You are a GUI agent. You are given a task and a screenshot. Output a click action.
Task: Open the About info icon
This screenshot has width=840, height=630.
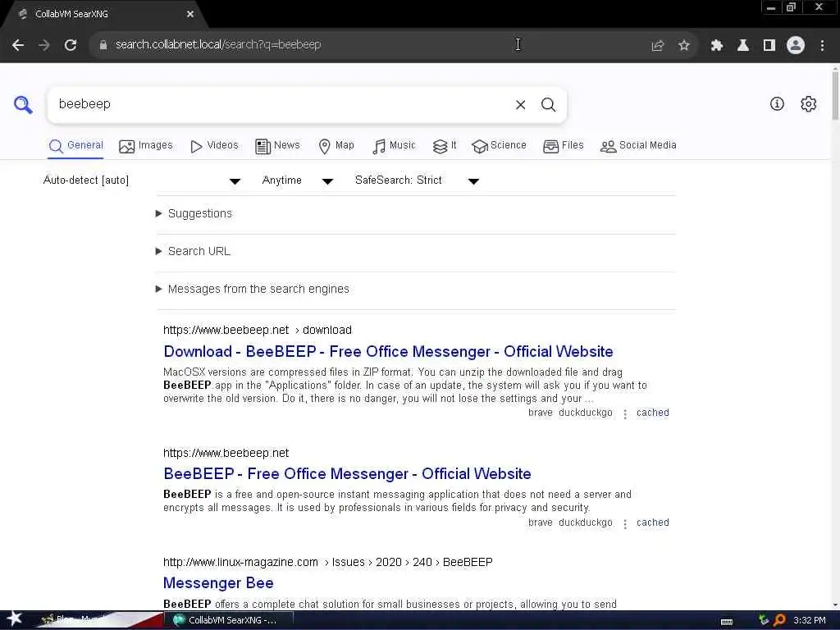coord(777,104)
